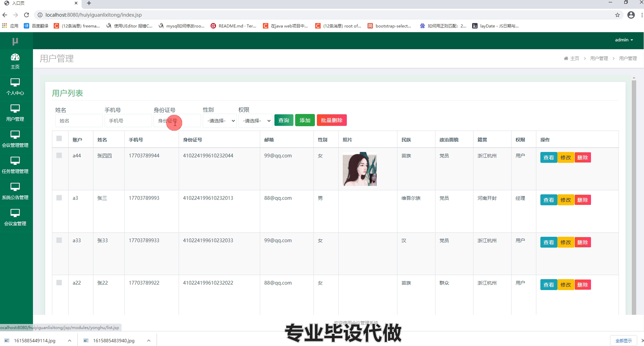
Task: Click the 查询 search button
Action: pos(284,120)
